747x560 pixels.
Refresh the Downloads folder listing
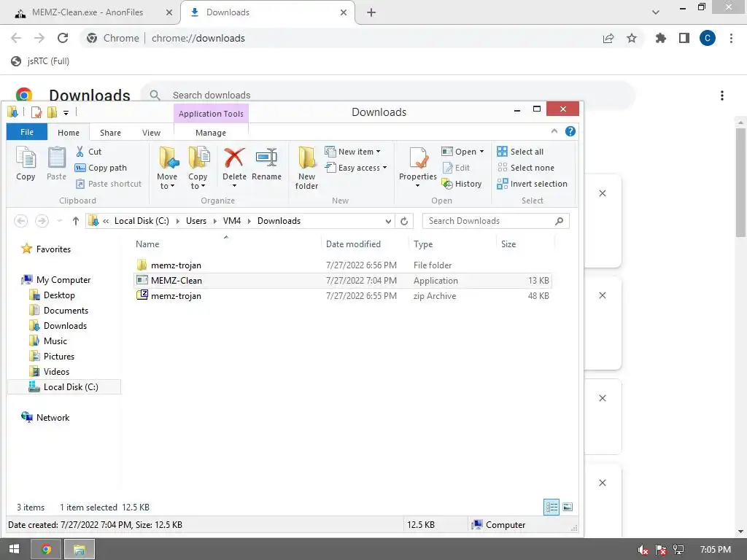[404, 221]
